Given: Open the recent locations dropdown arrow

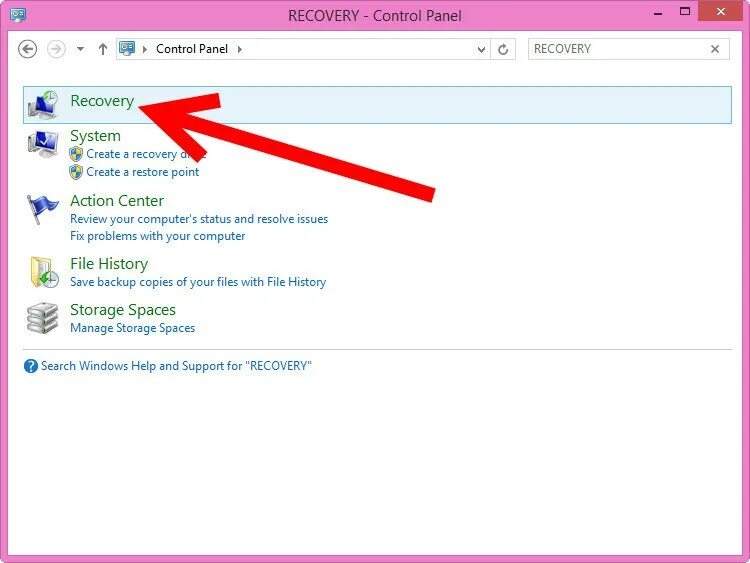Looking at the screenshot, I should 80,49.
